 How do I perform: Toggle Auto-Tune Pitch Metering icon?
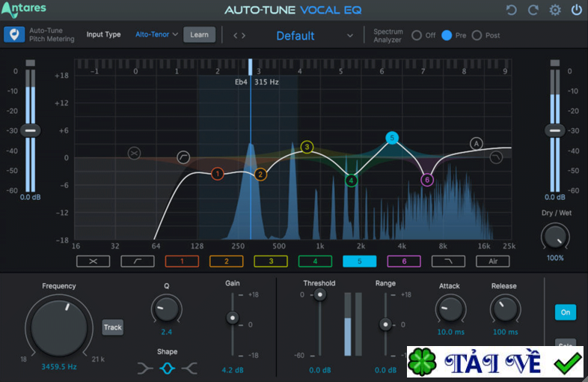[x=14, y=34]
